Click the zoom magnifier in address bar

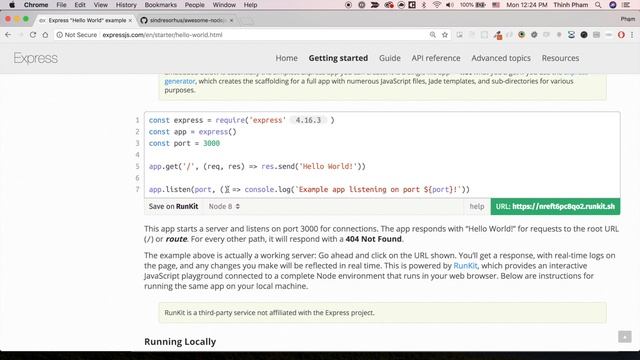point(433,35)
